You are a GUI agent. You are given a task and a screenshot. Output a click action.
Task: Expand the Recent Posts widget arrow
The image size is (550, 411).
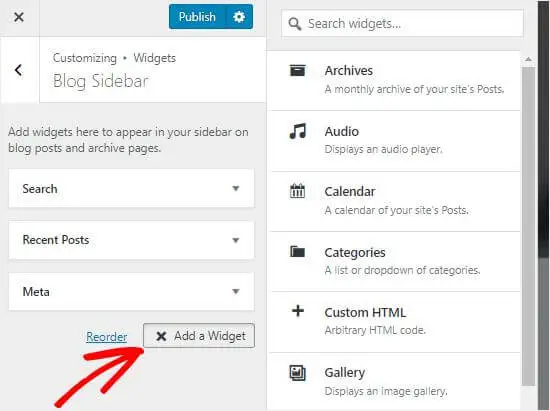pyautogui.click(x=236, y=240)
